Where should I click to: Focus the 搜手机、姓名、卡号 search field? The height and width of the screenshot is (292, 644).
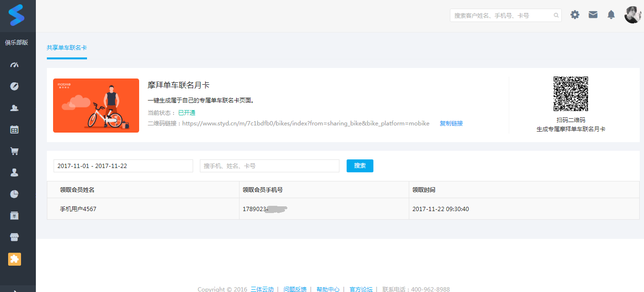pyautogui.click(x=270, y=166)
